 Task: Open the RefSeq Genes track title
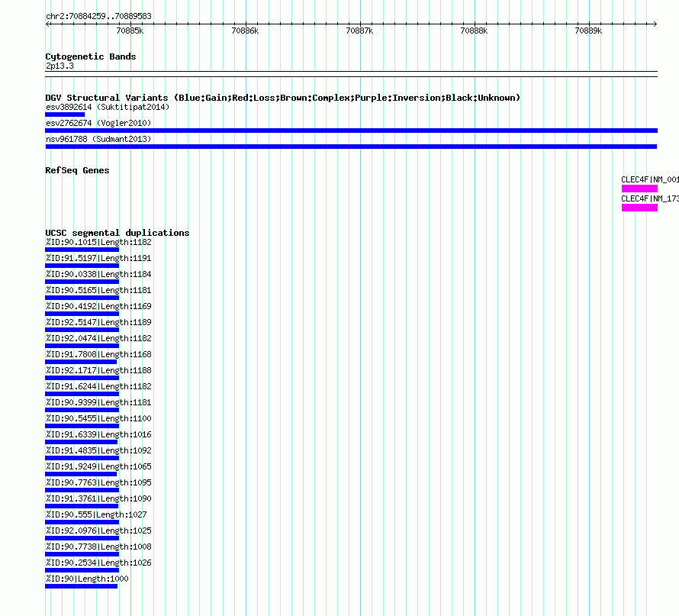click(x=77, y=170)
